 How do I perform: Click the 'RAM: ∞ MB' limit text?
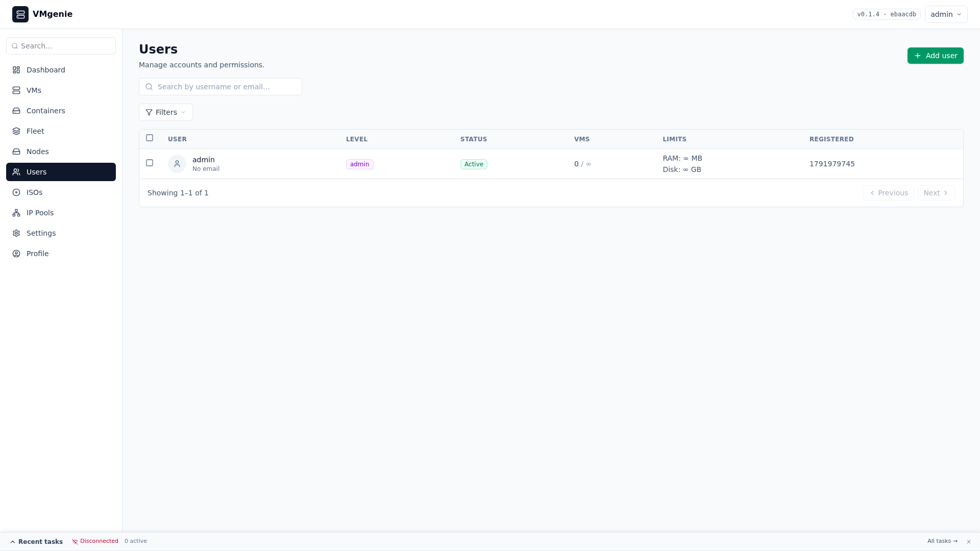click(x=682, y=158)
